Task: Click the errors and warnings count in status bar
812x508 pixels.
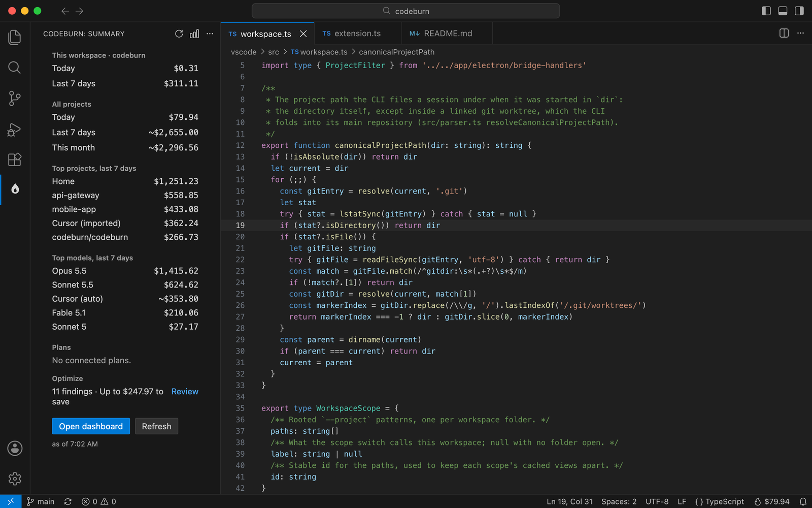Action: [x=99, y=501]
